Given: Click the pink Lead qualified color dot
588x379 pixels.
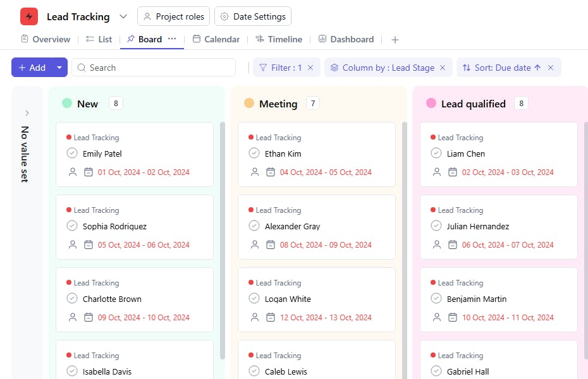Looking at the screenshot, I should [431, 104].
